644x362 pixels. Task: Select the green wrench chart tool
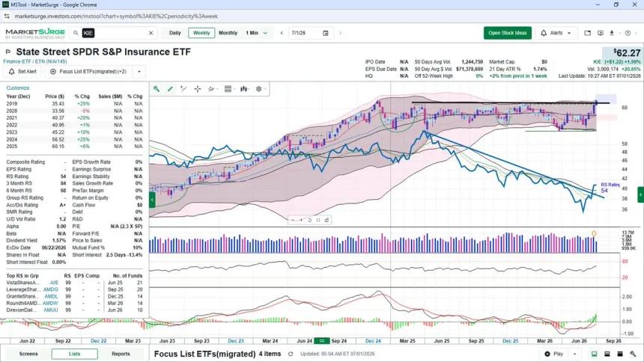point(157,89)
